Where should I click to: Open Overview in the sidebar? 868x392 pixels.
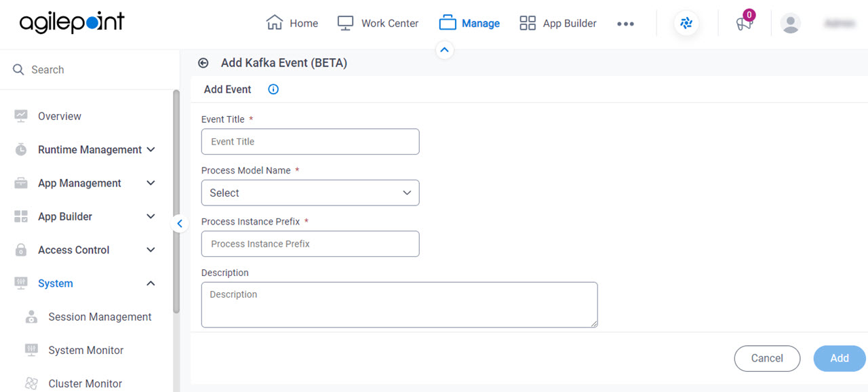tap(59, 116)
